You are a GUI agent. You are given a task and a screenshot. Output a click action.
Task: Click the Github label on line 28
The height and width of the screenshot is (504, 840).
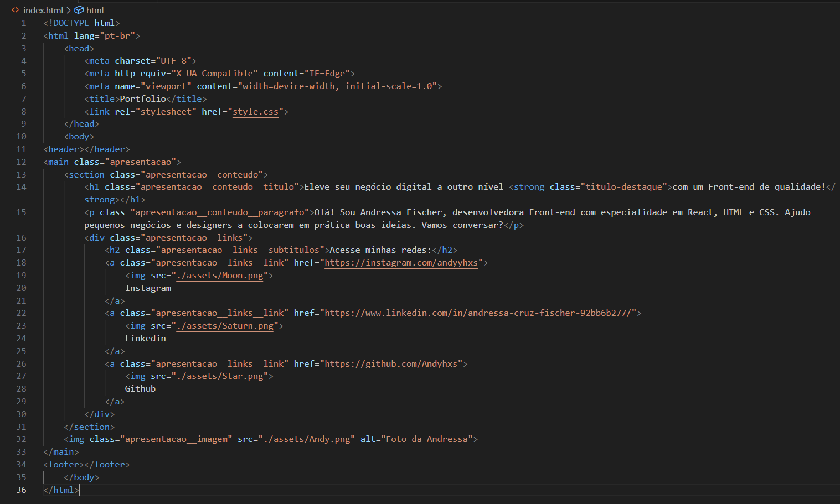[x=141, y=388]
